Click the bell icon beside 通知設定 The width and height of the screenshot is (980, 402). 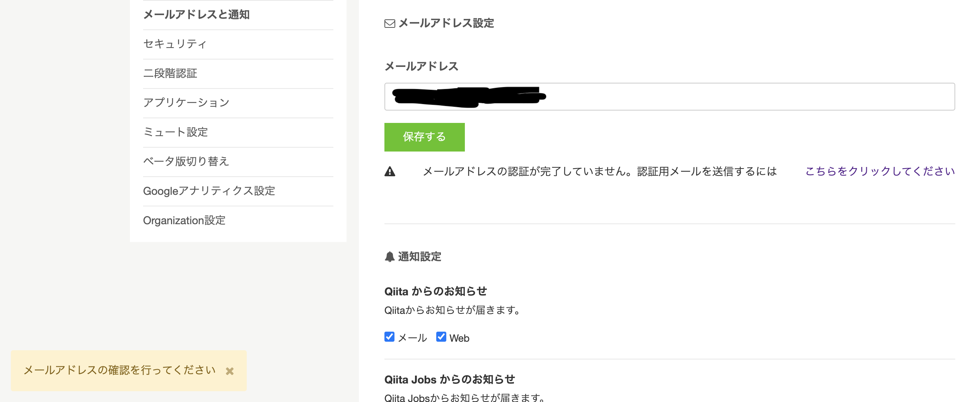(x=389, y=256)
